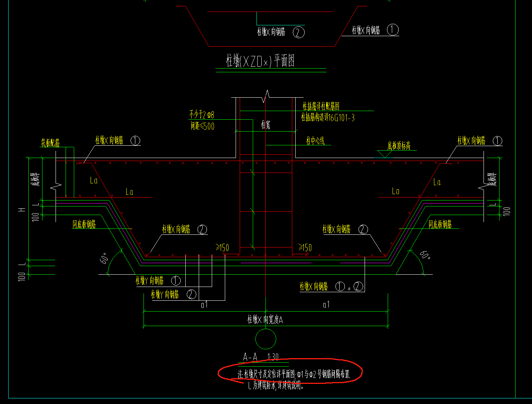Select the "1:30" scale text
Image resolution: width=532 pixels, height=404 pixels.
(x=273, y=357)
